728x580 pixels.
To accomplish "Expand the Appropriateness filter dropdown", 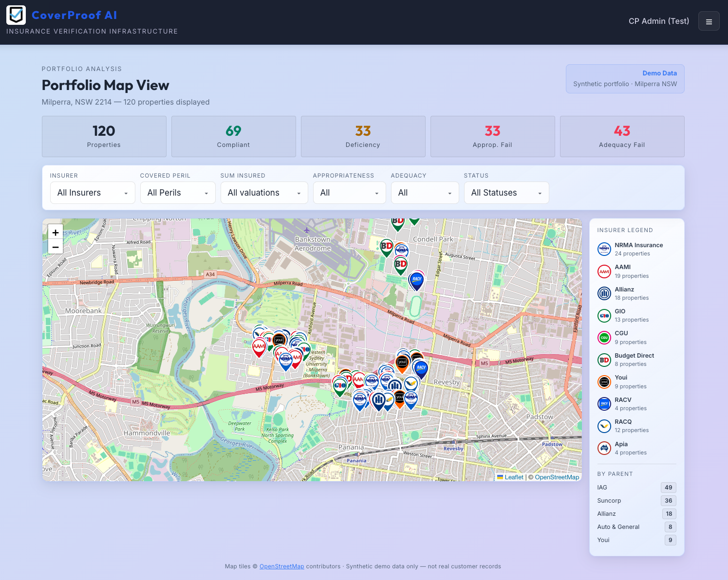I will click(349, 193).
